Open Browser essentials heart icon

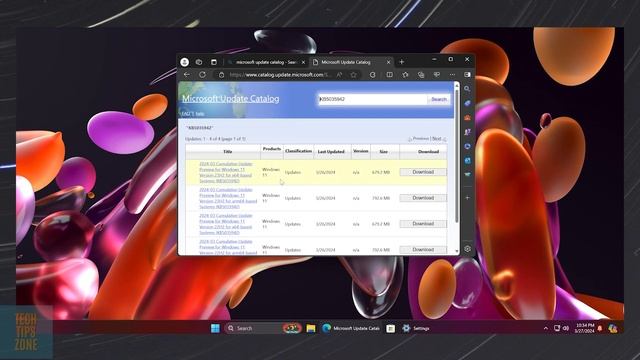click(x=436, y=75)
